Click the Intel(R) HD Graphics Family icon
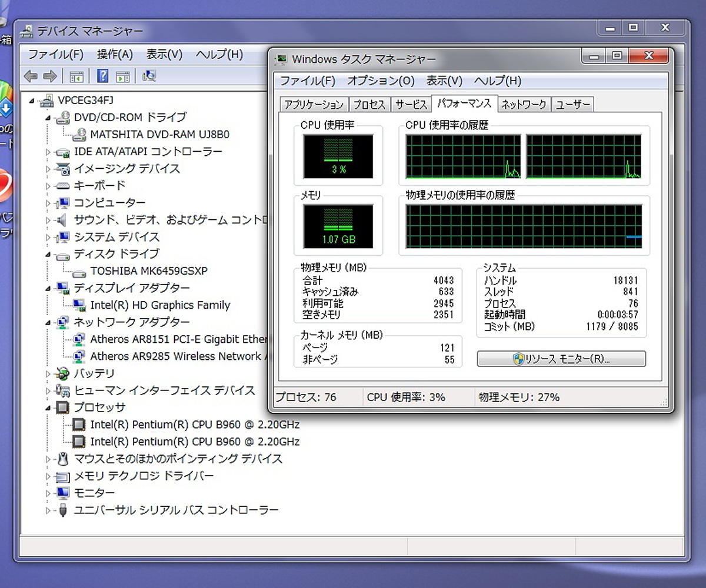 coord(79,305)
